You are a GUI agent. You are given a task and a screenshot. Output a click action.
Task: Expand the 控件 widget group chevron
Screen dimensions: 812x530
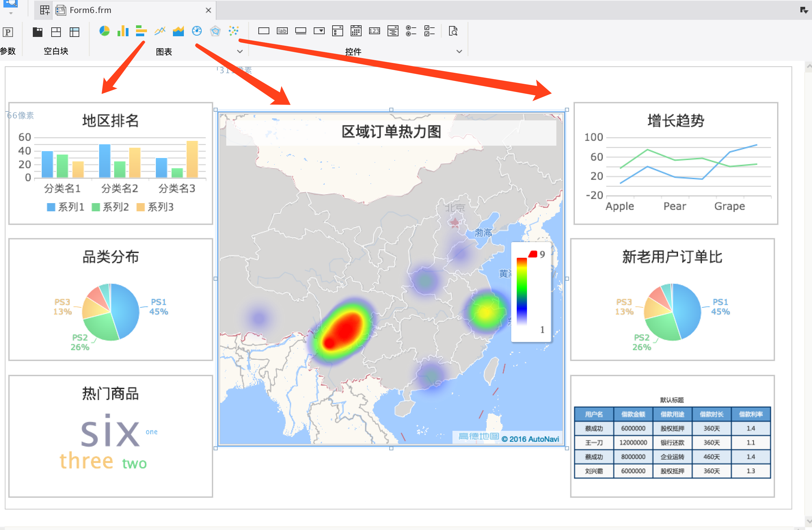pyautogui.click(x=459, y=52)
